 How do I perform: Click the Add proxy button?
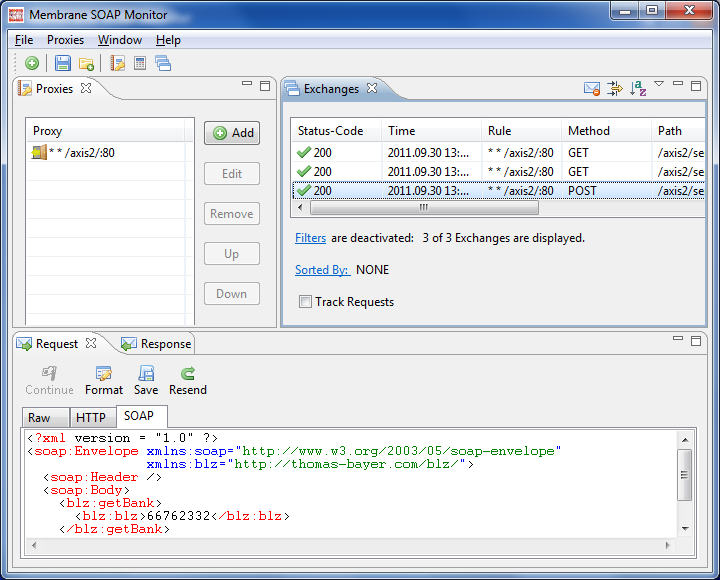tap(232, 133)
